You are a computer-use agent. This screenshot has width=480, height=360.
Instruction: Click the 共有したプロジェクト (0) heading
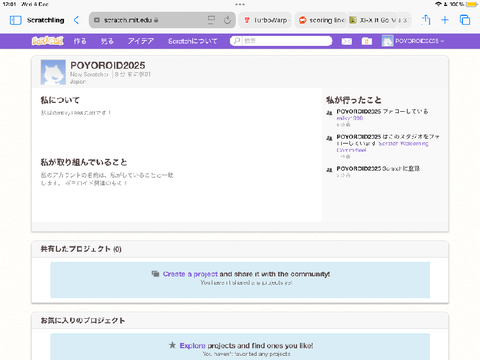click(x=81, y=249)
